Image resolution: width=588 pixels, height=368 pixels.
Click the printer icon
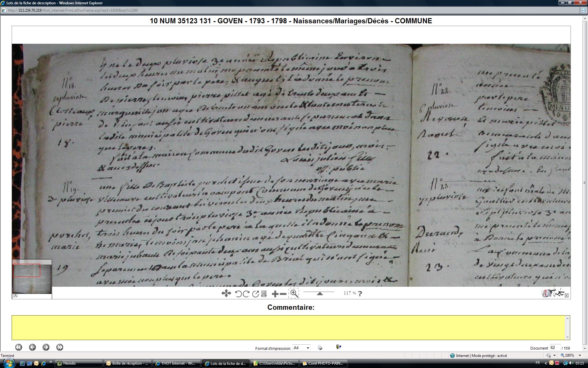[x=320, y=347]
